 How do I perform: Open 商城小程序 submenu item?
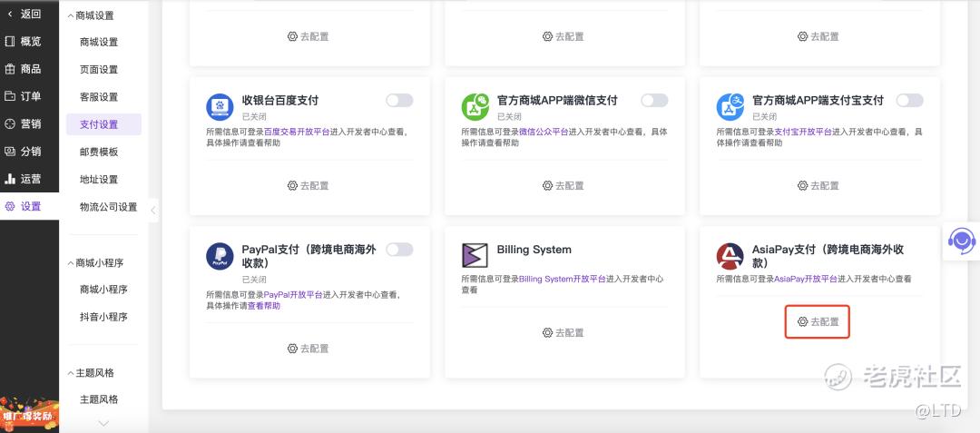pyautogui.click(x=103, y=290)
